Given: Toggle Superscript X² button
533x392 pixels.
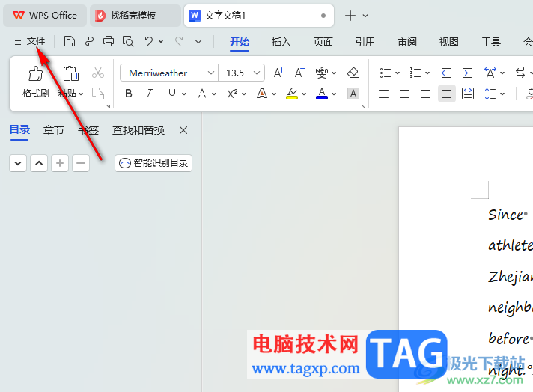Looking at the screenshot, I should 232,94.
